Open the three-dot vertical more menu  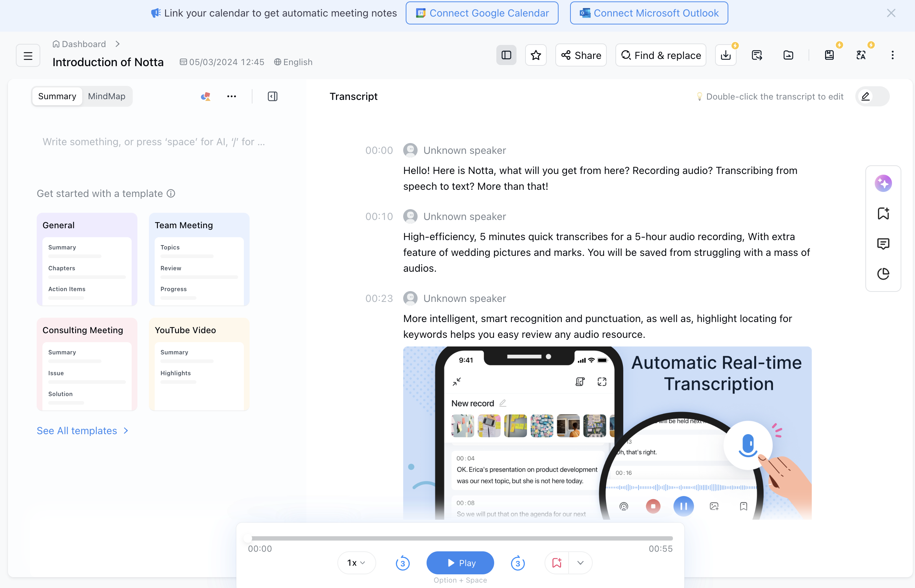coord(892,55)
